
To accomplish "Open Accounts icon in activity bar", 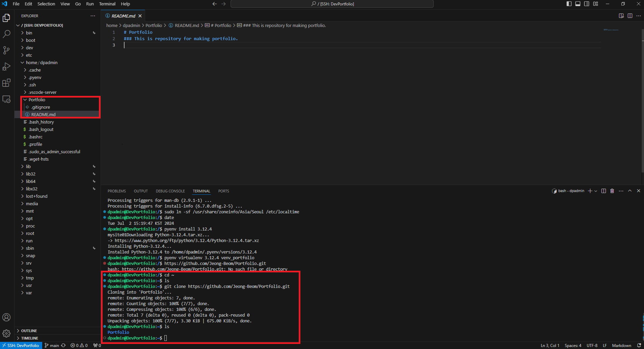I will coord(6,317).
